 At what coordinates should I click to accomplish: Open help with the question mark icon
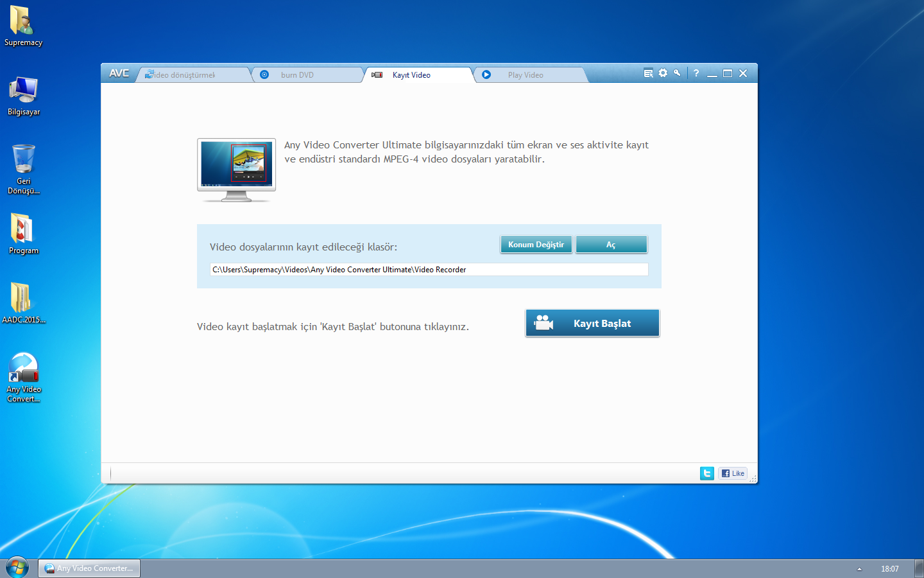click(x=696, y=73)
